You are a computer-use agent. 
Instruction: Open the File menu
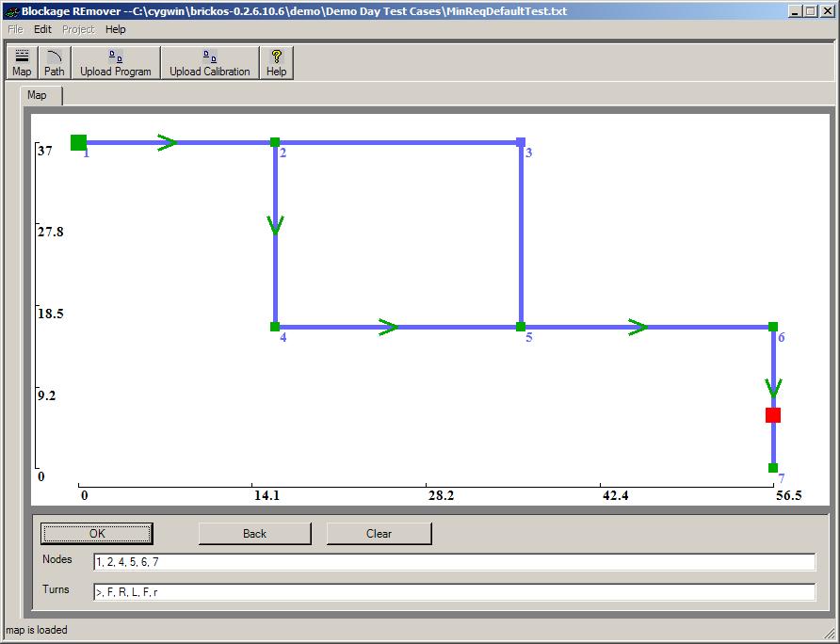[15, 29]
